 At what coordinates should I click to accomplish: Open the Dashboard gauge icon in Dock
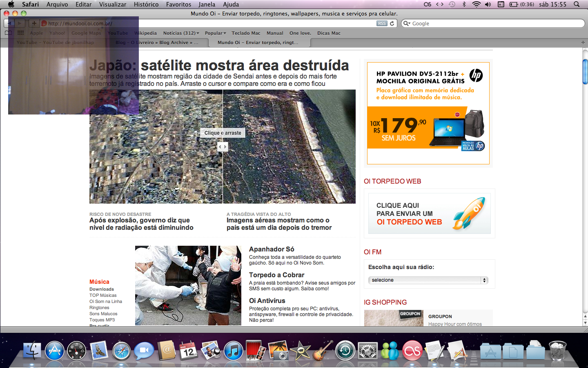click(x=77, y=351)
